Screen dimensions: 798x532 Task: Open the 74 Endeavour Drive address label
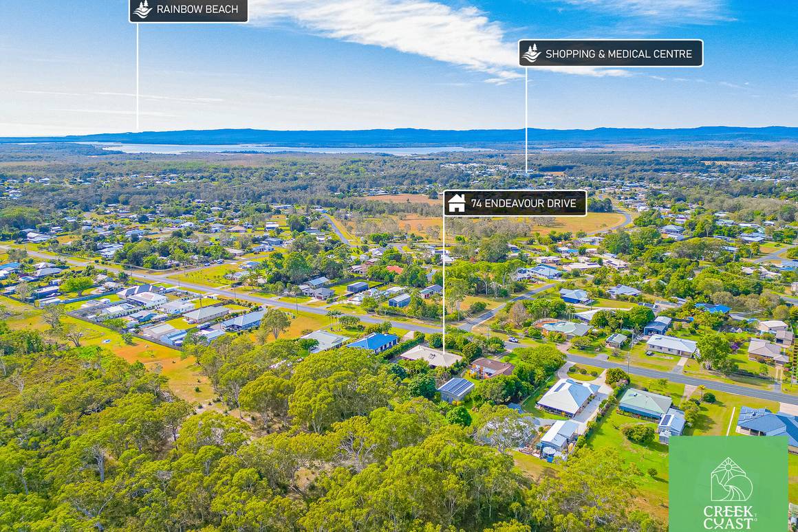coord(515,203)
